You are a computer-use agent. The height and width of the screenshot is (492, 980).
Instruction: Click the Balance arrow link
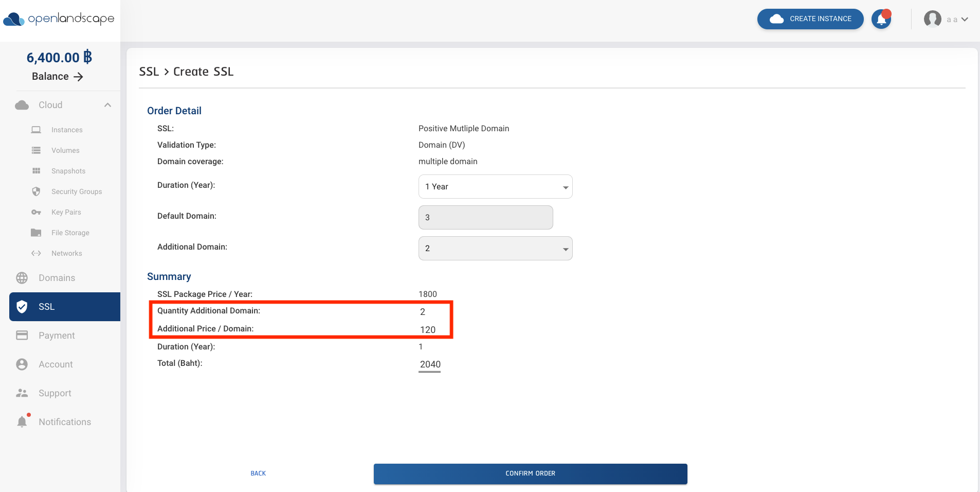coord(79,76)
